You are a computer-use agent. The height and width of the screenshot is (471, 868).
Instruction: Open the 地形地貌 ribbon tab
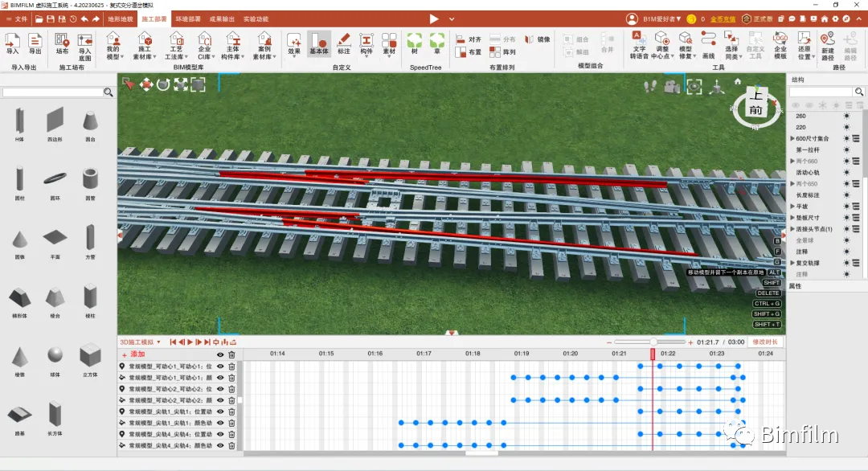[x=121, y=18]
